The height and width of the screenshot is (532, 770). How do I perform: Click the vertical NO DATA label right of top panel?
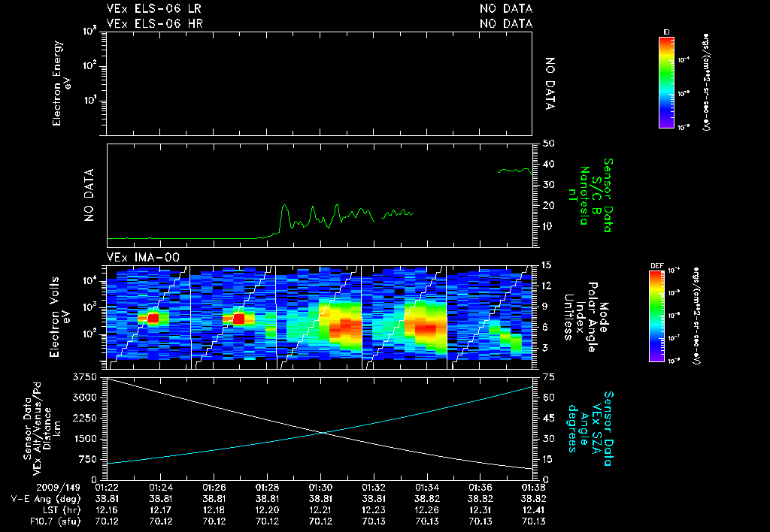tap(550, 83)
